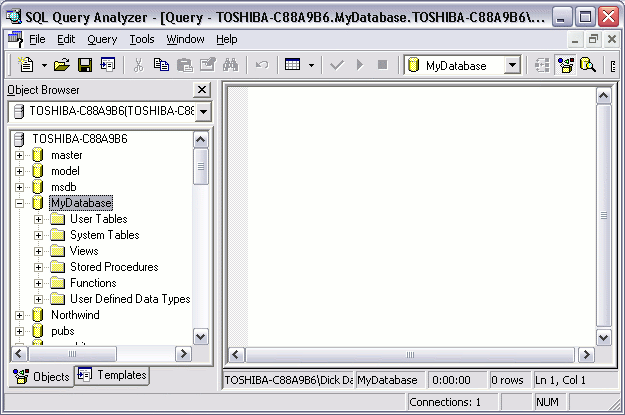This screenshot has height=415, width=625.
Task: Expand the User Tables folder
Action: click(38, 219)
